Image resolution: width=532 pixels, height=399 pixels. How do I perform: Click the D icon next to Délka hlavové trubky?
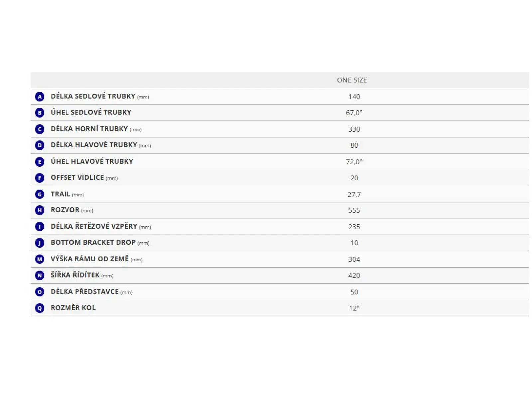point(40,145)
